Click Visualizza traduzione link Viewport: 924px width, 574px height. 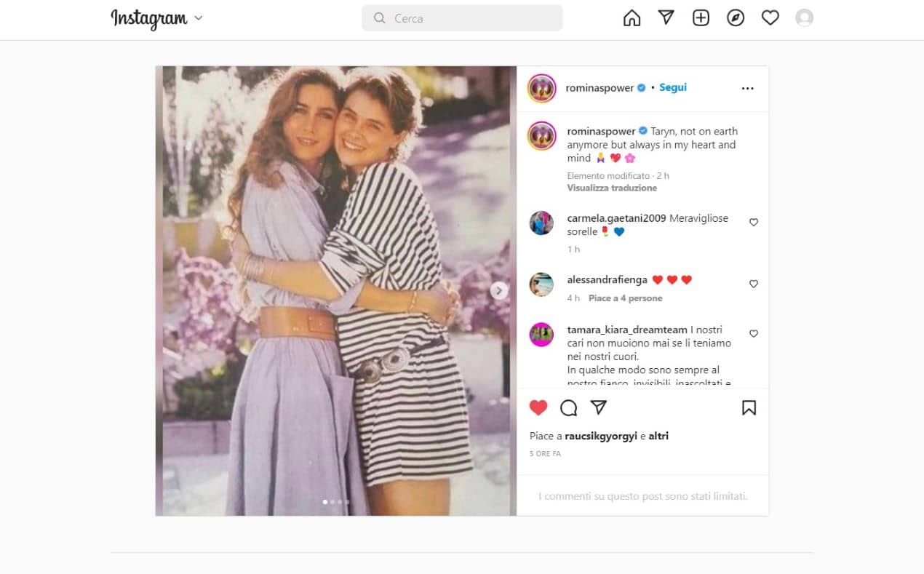pyautogui.click(x=612, y=188)
